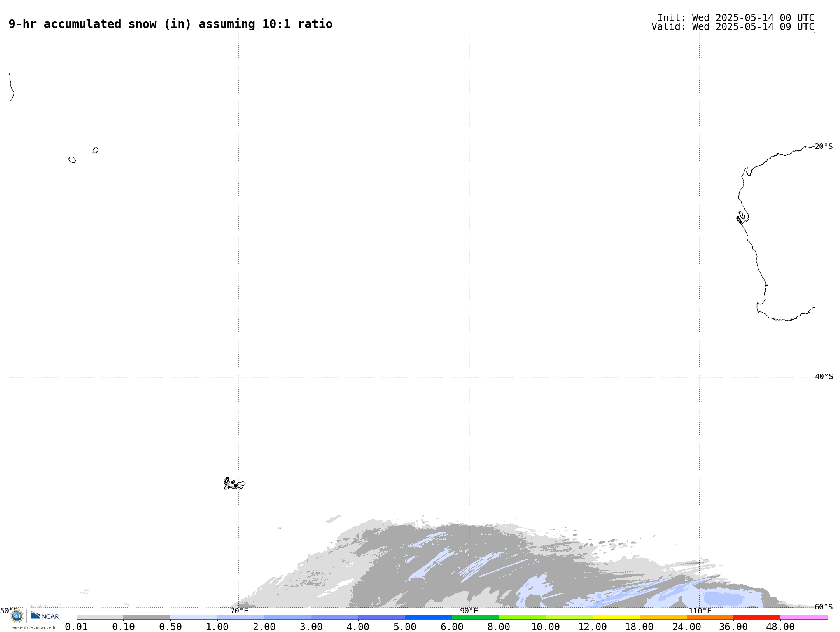Pick the 3.00–4.00 periwinkle legend swatch

point(334,617)
